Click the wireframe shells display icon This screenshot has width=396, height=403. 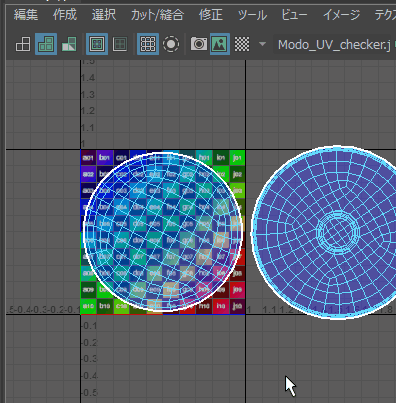click(23, 44)
